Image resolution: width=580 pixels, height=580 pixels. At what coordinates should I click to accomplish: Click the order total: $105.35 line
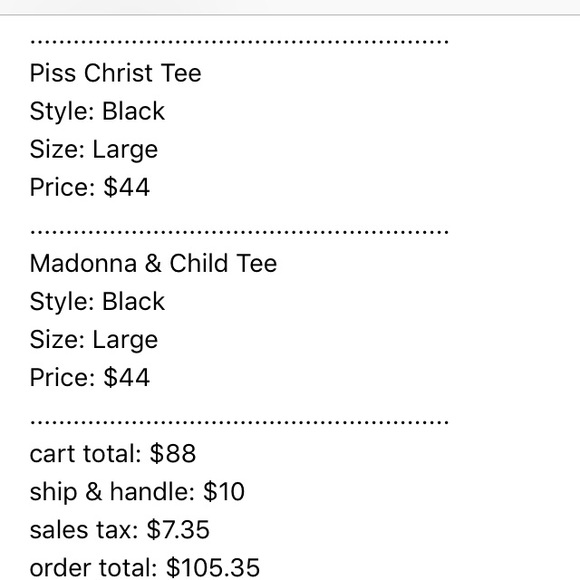coord(145,568)
